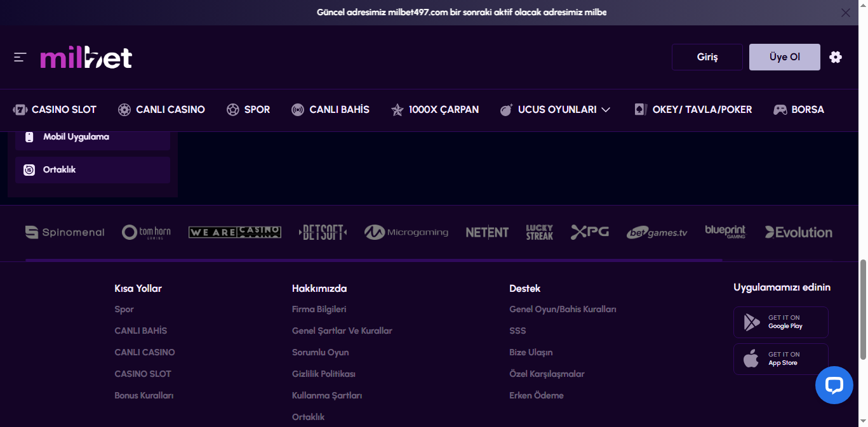Click the milbet logo
The height and width of the screenshot is (427, 868).
coord(86,58)
